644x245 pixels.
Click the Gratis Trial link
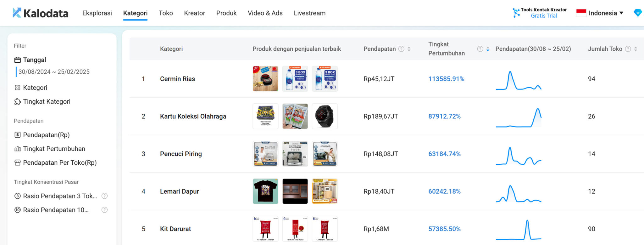click(544, 16)
